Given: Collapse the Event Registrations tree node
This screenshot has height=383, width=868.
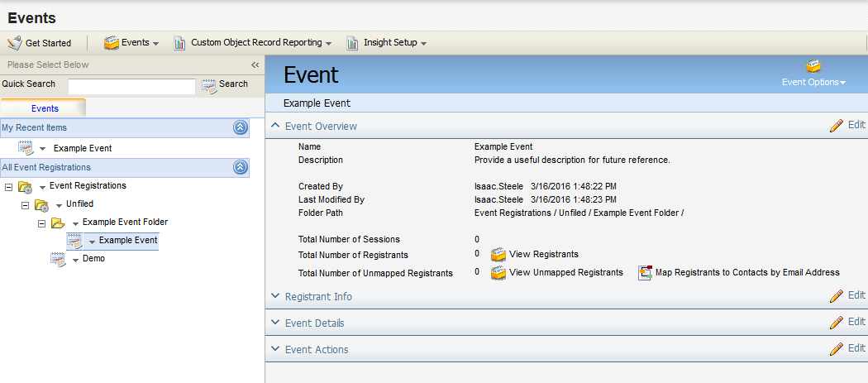Looking at the screenshot, I should pyautogui.click(x=8, y=186).
